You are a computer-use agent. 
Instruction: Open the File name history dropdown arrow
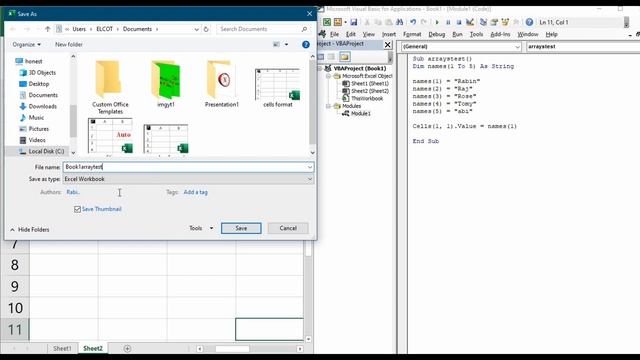pyautogui.click(x=309, y=167)
